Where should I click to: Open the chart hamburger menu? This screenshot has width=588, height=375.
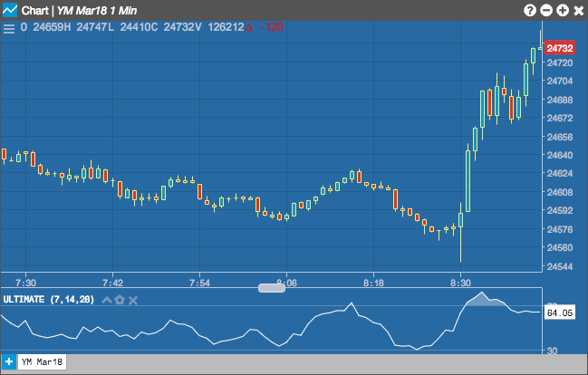coord(9,29)
